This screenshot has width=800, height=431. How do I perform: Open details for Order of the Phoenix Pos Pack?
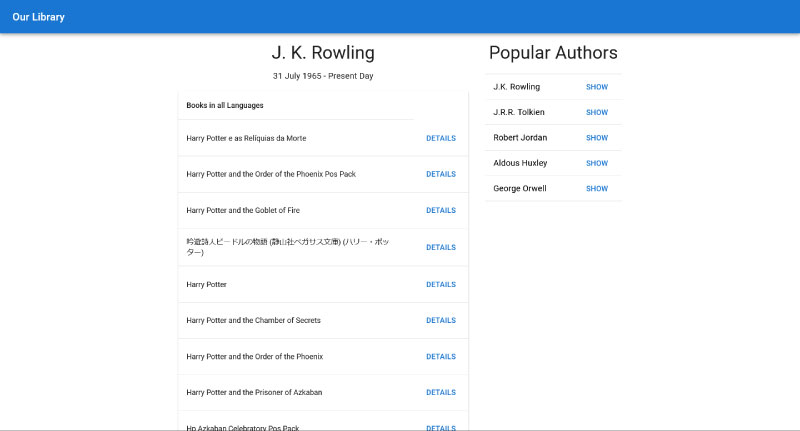441,174
